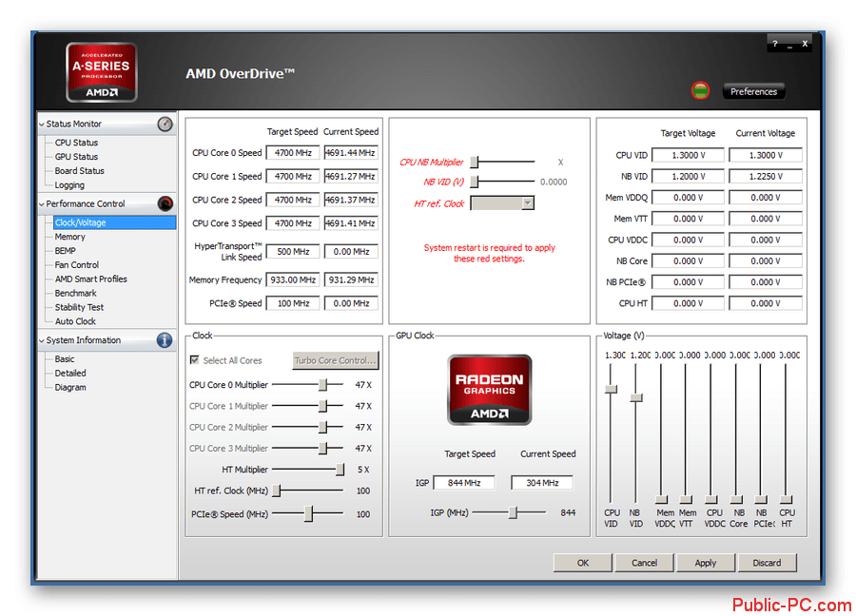Screen dimensions: 856x616
Task: Click the NB PCIe vertical voltage slider
Action: click(x=761, y=433)
